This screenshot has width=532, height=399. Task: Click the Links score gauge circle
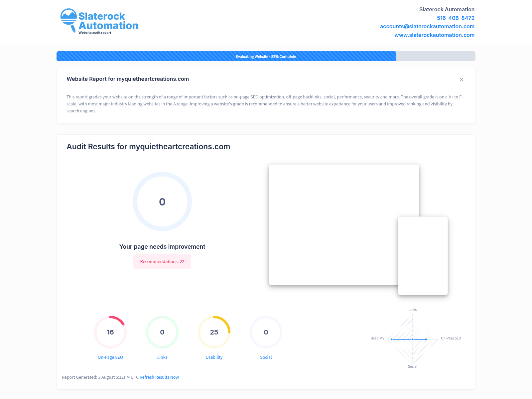[x=162, y=332]
